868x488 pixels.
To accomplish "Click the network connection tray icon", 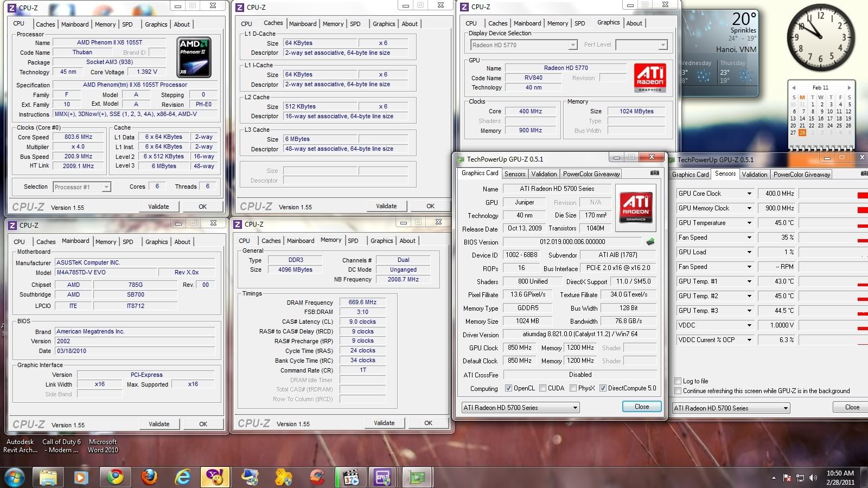I will pos(800,478).
